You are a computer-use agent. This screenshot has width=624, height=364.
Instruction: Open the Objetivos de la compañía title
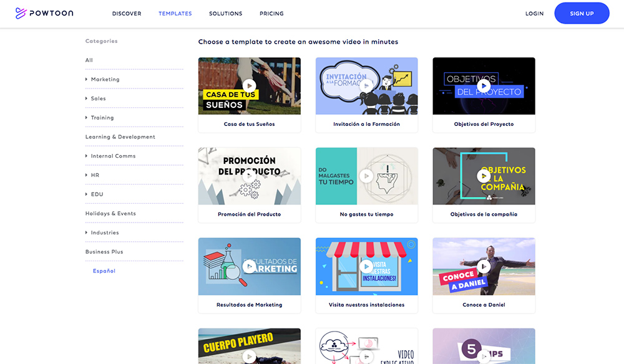click(484, 214)
